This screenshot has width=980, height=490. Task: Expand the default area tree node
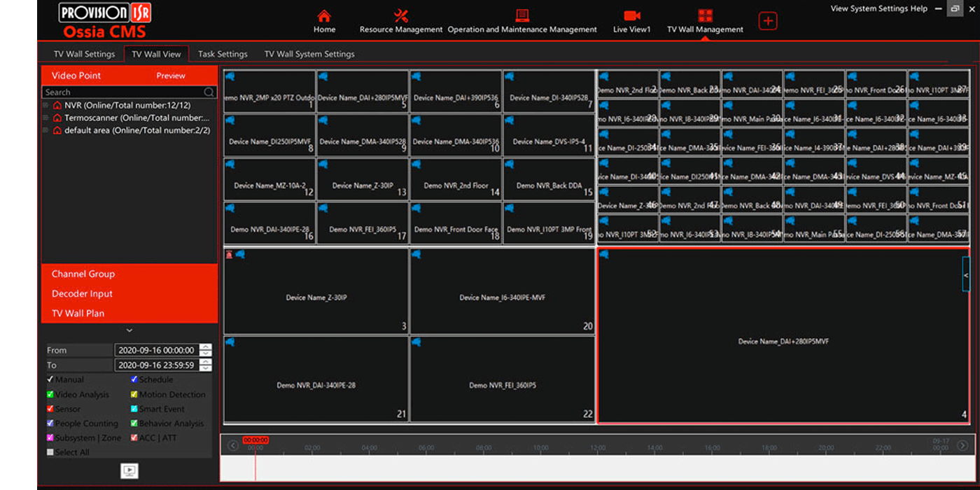tap(46, 130)
